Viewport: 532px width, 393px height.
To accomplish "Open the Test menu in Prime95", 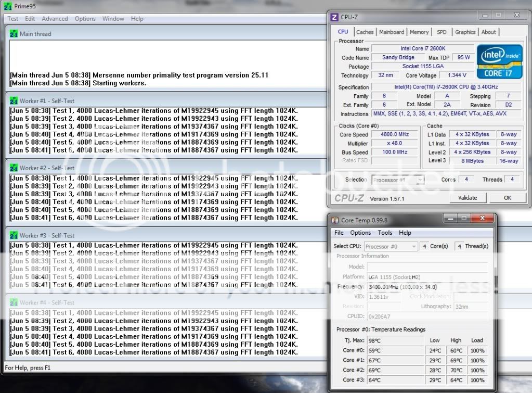I will pyautogui.click(x=13, y=19).
